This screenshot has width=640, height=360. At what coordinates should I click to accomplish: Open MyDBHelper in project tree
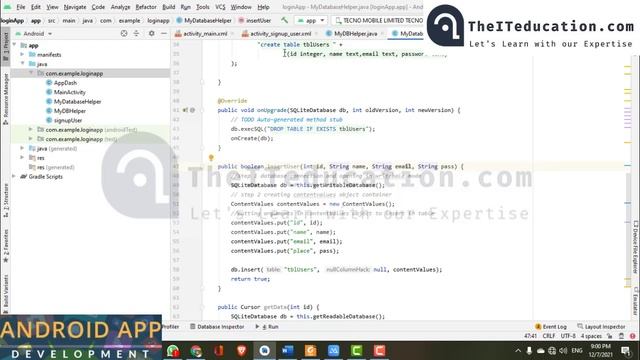(70, 111)
